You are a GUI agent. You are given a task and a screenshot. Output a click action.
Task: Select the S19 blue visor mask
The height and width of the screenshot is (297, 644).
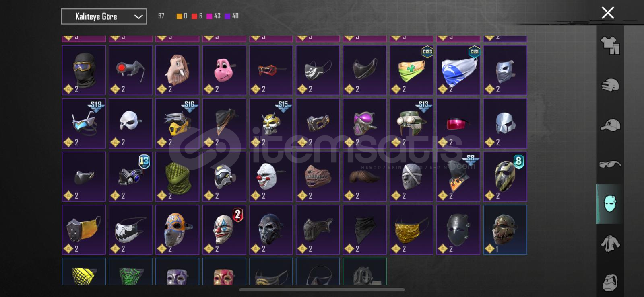pyautogui.click(x=84, y=123)
